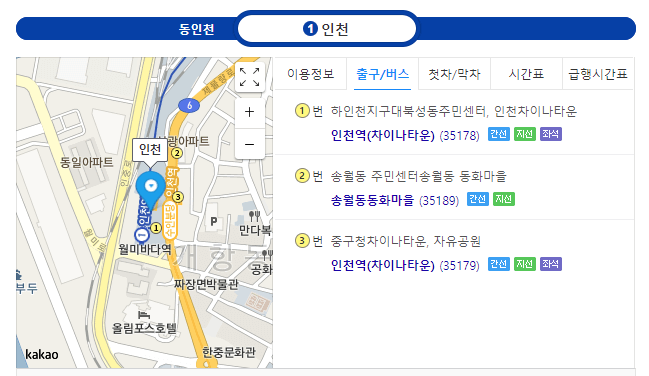Click 간선 badge for stop 35189
The height and width of the screenshot is (376, 649).
tap(478, 199)
